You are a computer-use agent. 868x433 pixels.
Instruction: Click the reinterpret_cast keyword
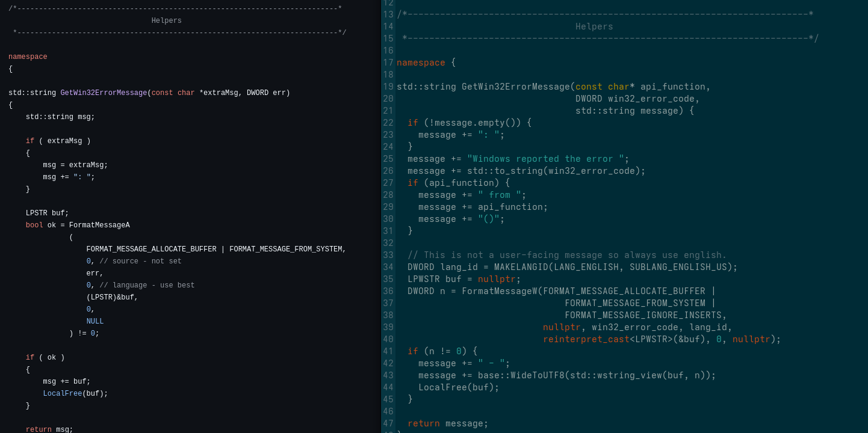[586, 339]
